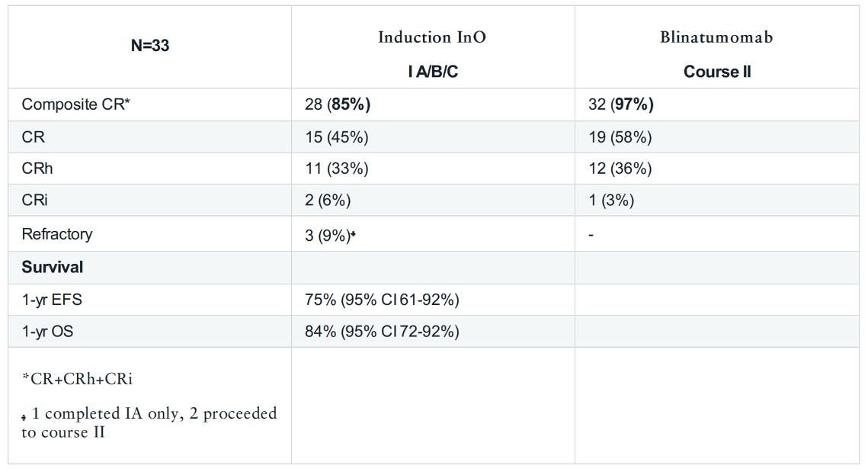
Task: Click the bold Survival section heading
Action: click(53, 268)
